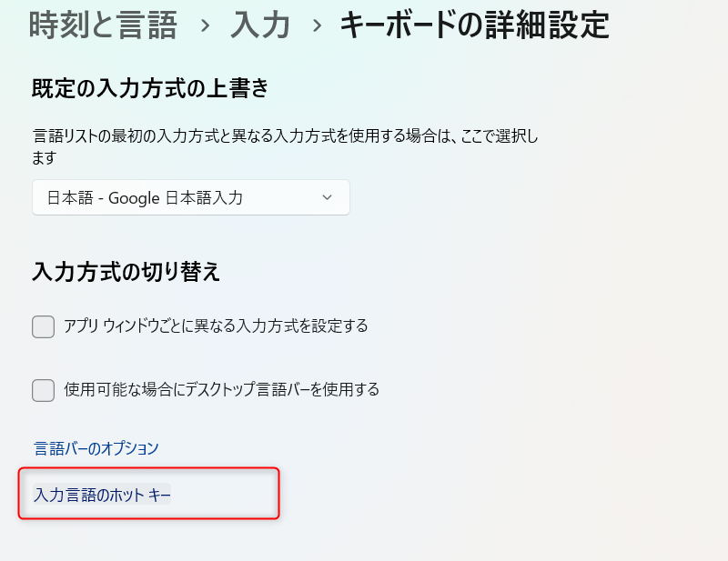The image size is (728, 561).
Task: Click the 入力方式の切り替え section heading
Action: point(126,272)
